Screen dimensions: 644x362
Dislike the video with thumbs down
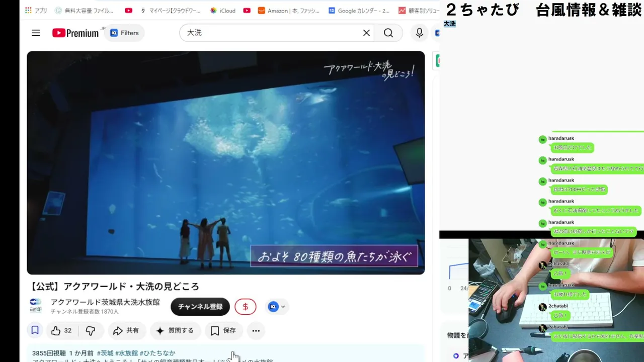tap(91, 331)
